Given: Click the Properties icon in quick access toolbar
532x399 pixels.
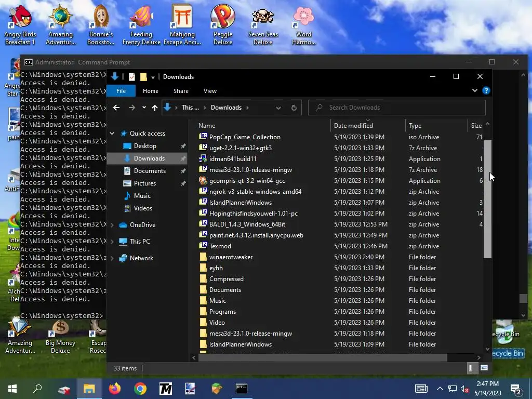Looking at the screenshot, I should (131, 77).
